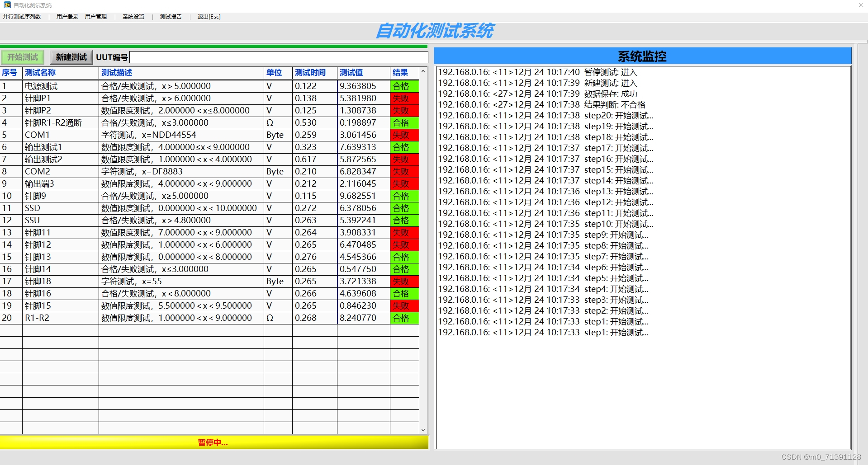Click test time 0.617
This screenshot has height=465, width=868.
[315, 160]
